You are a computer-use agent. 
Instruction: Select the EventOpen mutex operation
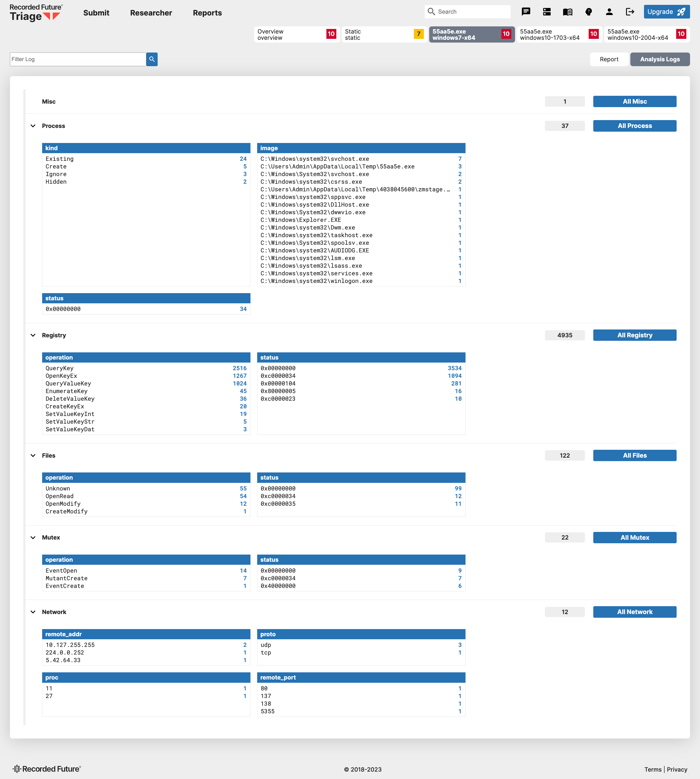click(146, 571)
